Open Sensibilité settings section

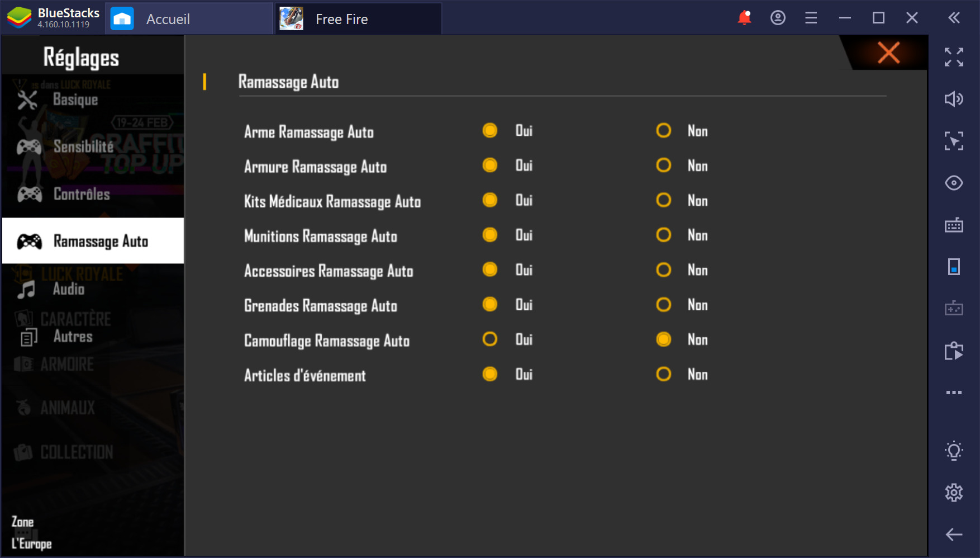93,146
